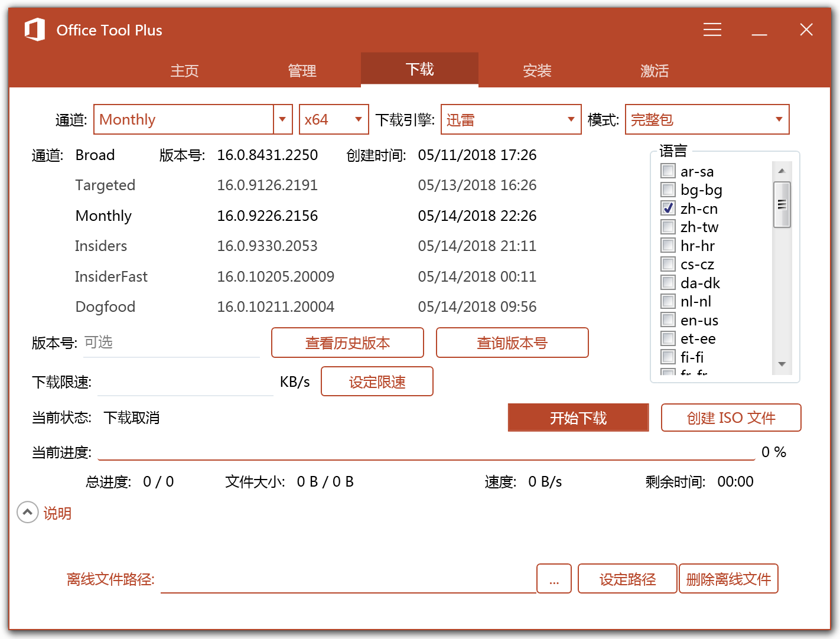The height and width of the screenshot is (639, 840).
Task: Focus the 版本号 optional input field
Action: click(171, 343)
